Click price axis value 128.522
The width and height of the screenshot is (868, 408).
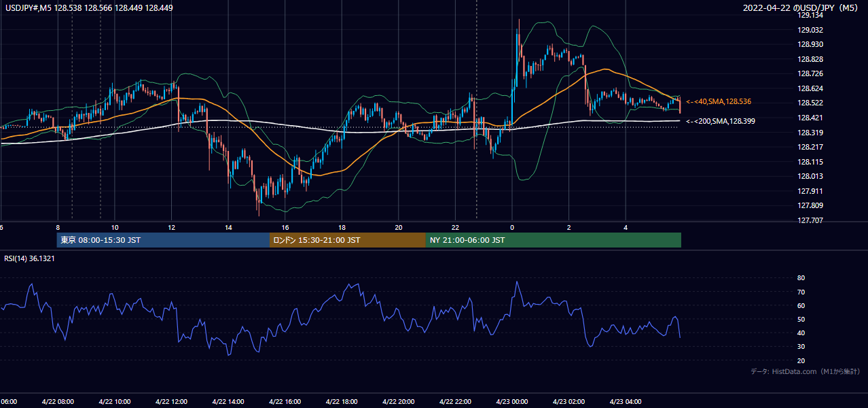pos(810,103)
